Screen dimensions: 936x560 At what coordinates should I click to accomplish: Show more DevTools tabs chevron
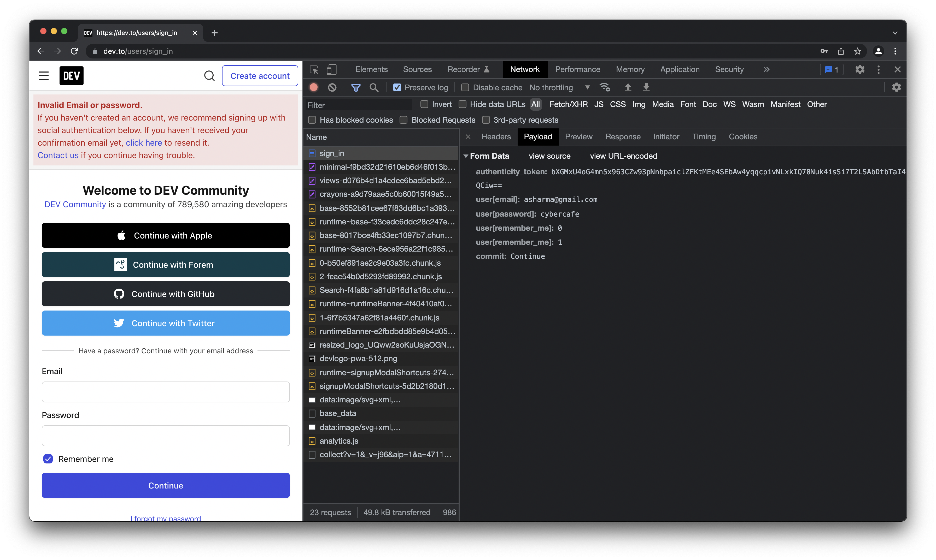pos(766,69)
